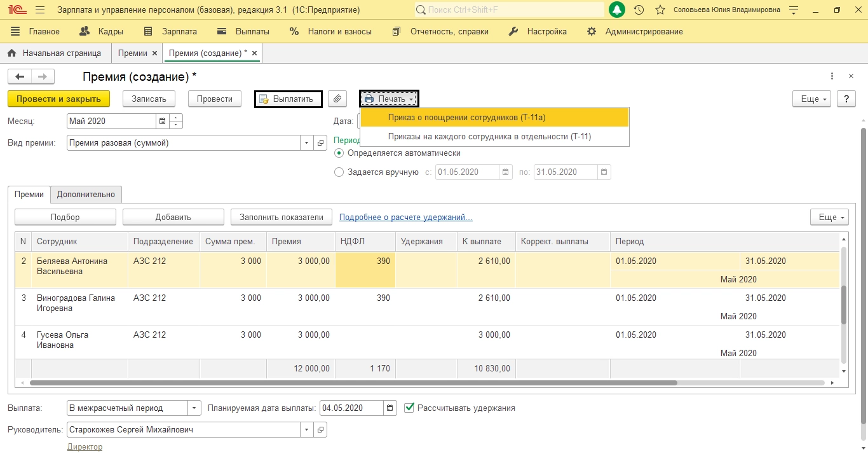Click the table horizontal scrollbar
Viewport: 868px width, 463px height.
coord(353,383)
